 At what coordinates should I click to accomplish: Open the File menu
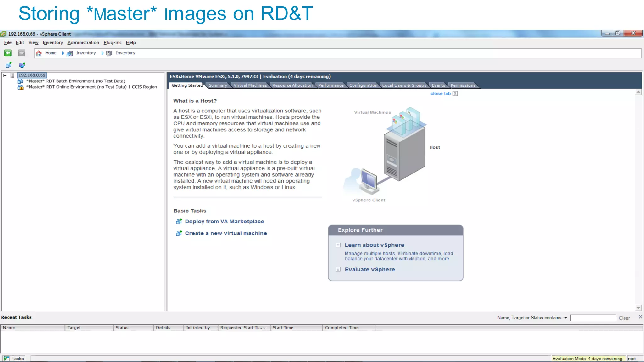click(x=8, y=43)
